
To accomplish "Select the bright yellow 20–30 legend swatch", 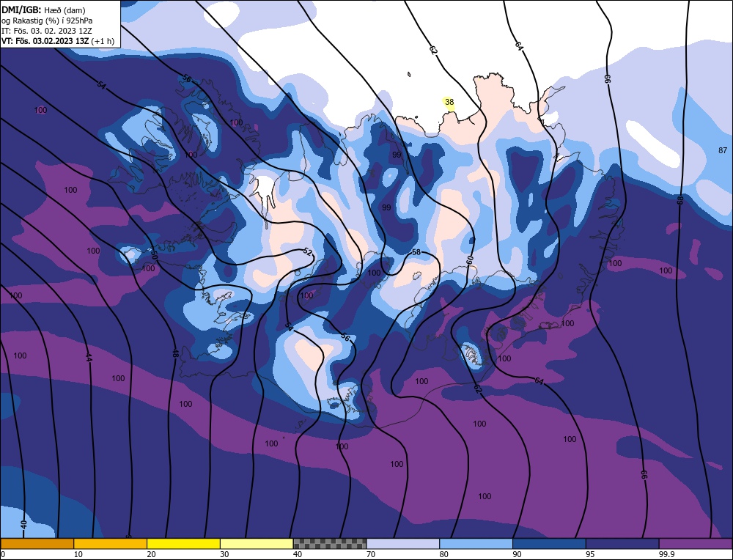I will tap(183, 544).
